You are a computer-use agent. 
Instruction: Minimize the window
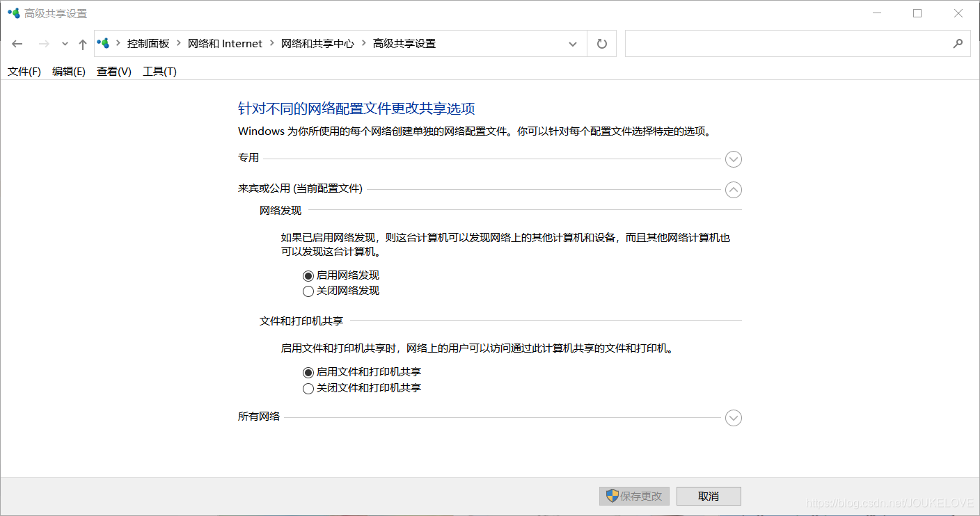(x=877, y=13)
